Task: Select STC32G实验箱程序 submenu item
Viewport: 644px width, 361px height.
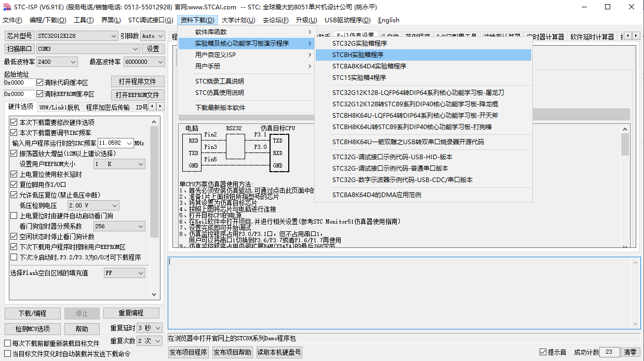Action: pos(423,44)
